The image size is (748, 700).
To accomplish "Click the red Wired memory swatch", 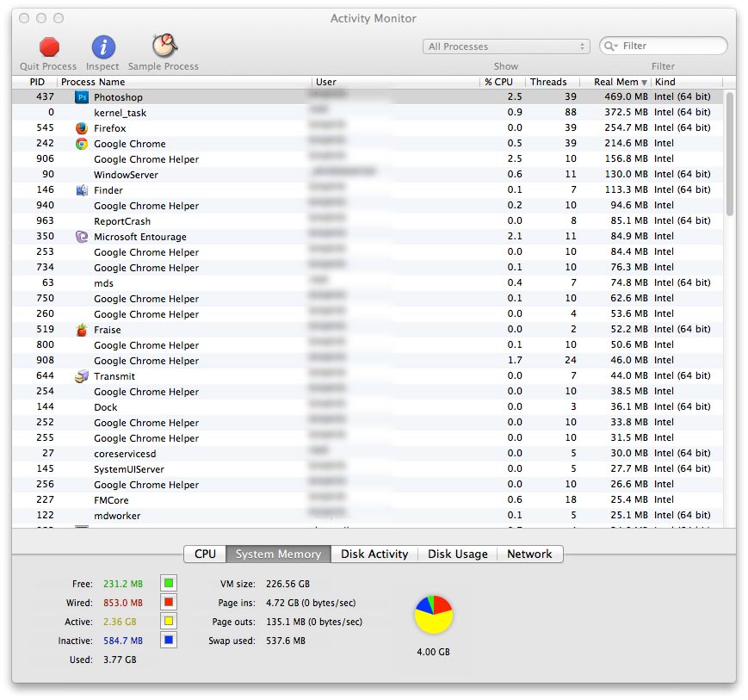I will [169, 602].
